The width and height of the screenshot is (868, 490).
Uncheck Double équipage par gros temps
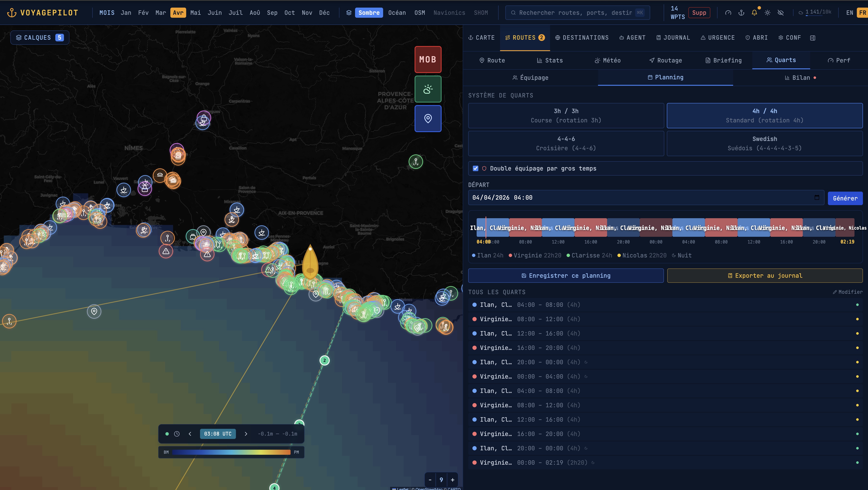click(475, 168)
